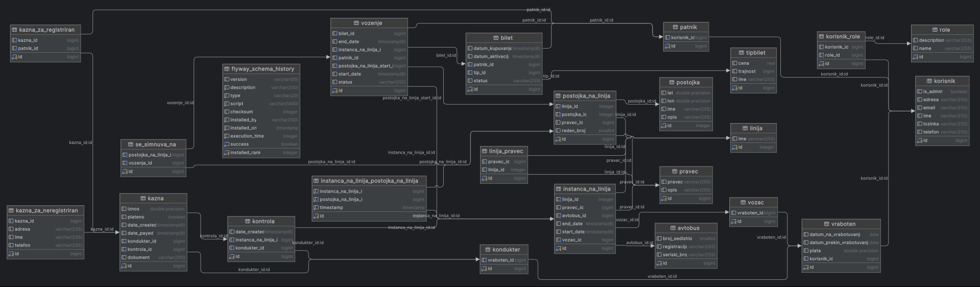Select the kontrola table header

(x=261, y=221)
